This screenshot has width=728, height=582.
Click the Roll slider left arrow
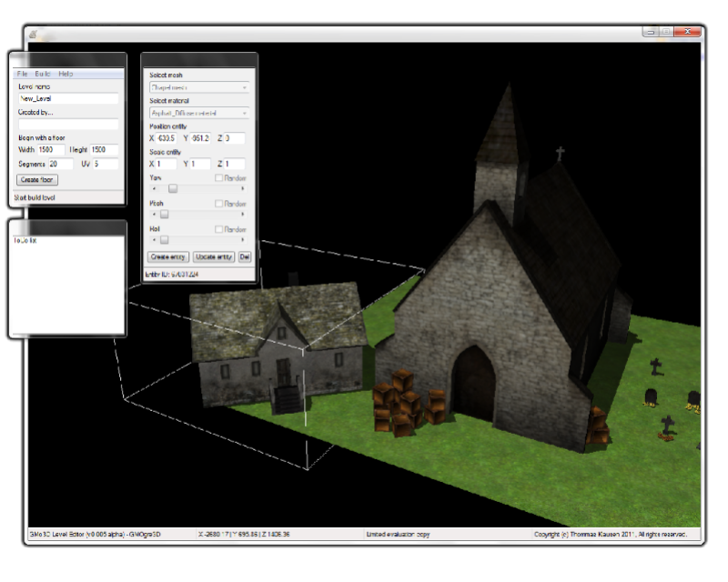tap(154, 240)
